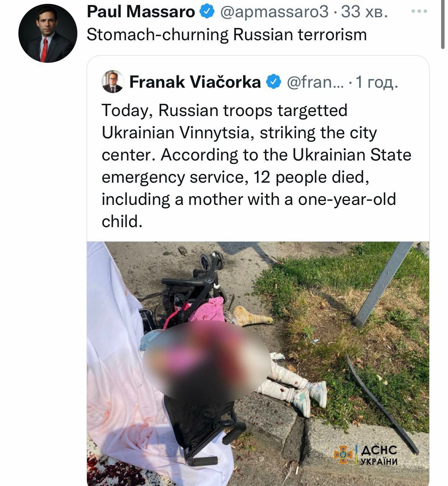
Task: Click the quoted tweet's last word 'child.'
Action: click(x=122, y=221)
